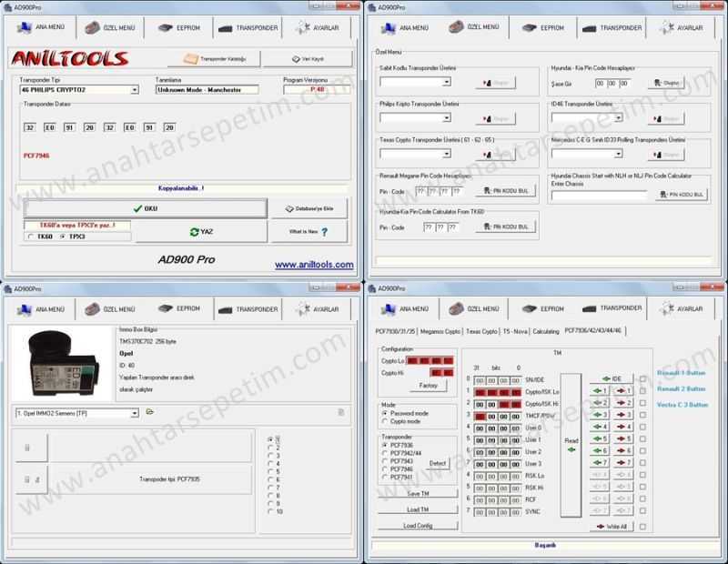Switch to T5 - Nova tab
Viewport: 728px width, 564px height.
tap(515, 331)
